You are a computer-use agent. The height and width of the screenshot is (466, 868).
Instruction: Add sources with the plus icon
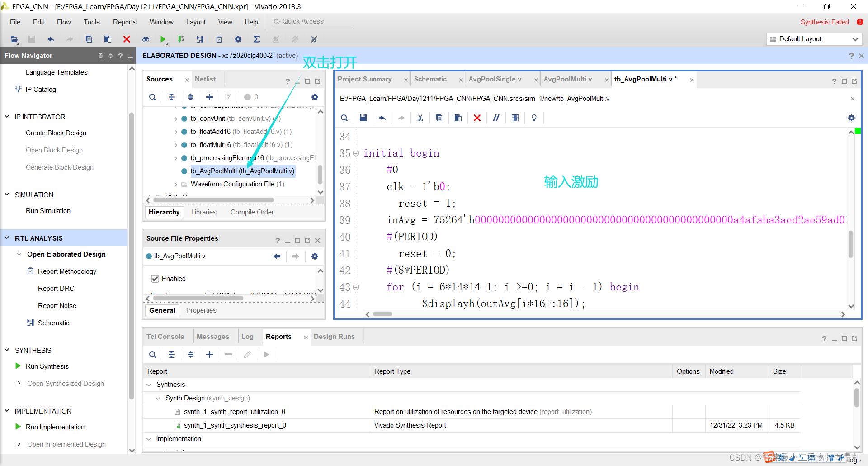click(x=209, y=97)
